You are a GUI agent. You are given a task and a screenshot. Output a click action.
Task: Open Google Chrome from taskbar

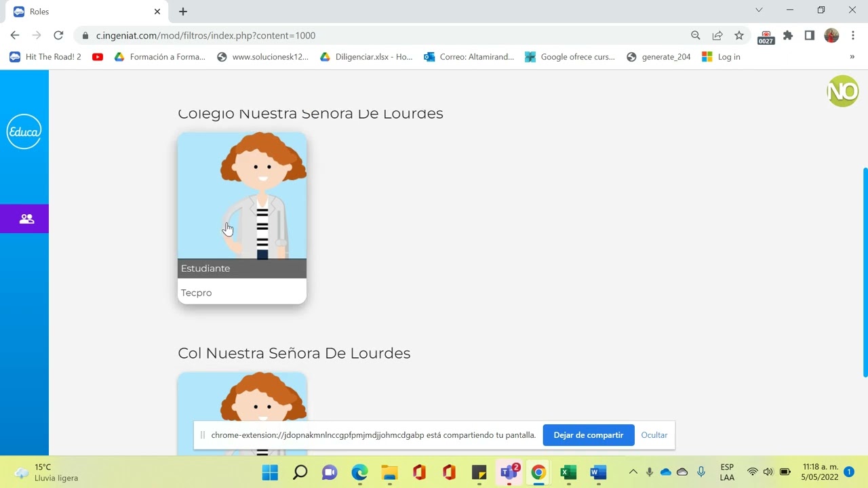click(538, 472)
